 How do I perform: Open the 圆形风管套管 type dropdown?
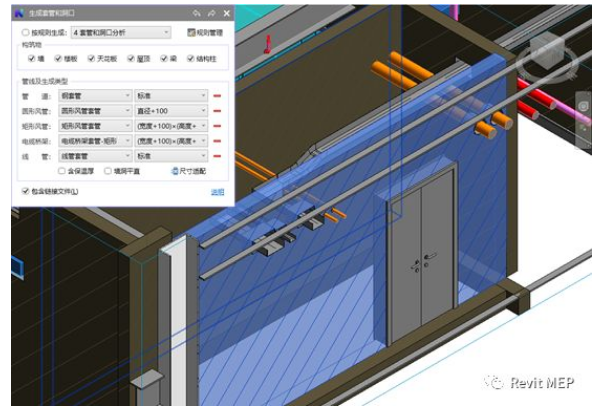pos(95,111)
